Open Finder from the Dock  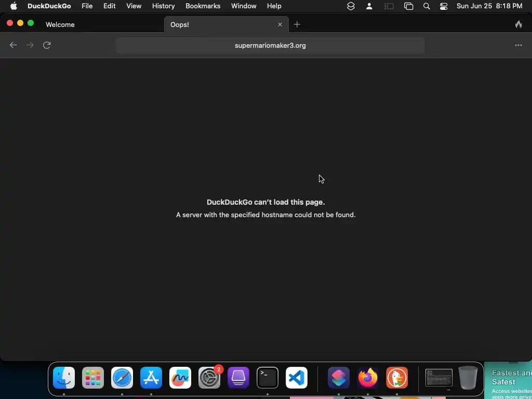64,378
